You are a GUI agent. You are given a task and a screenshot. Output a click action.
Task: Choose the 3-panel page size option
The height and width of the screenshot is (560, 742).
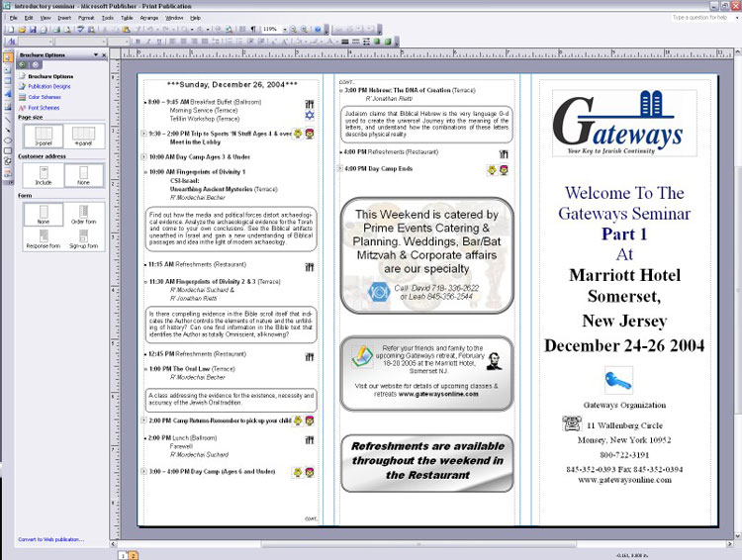click(x=44, y=137)
